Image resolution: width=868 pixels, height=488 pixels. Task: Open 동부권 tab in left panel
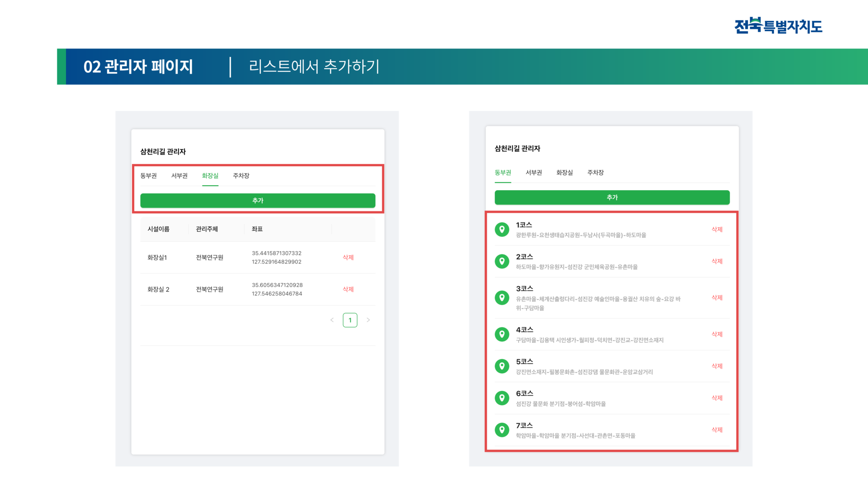pyautogui.click(x=148, y=176)
